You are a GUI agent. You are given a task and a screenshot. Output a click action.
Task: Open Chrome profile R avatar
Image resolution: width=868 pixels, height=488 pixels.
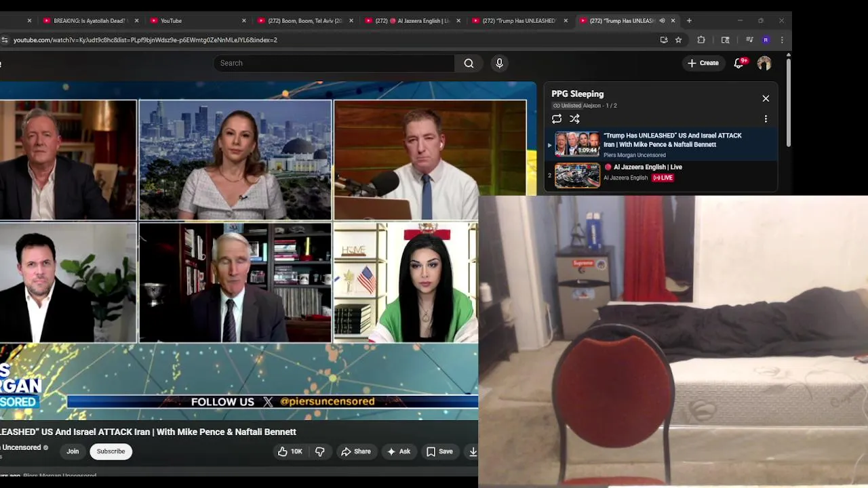[x=766, y=40]
